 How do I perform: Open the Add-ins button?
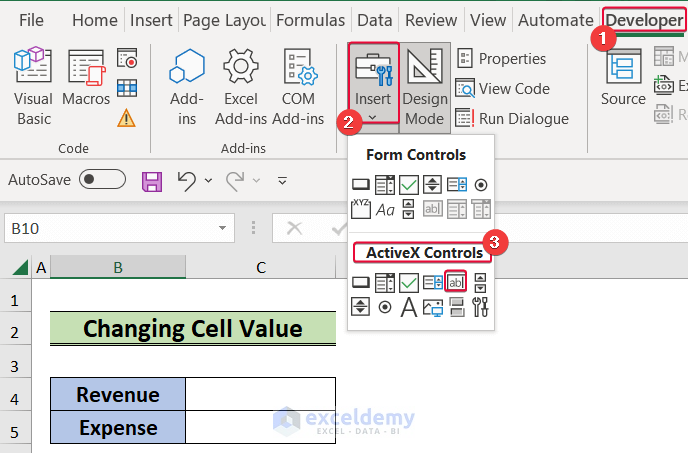[x=187, y=86]
